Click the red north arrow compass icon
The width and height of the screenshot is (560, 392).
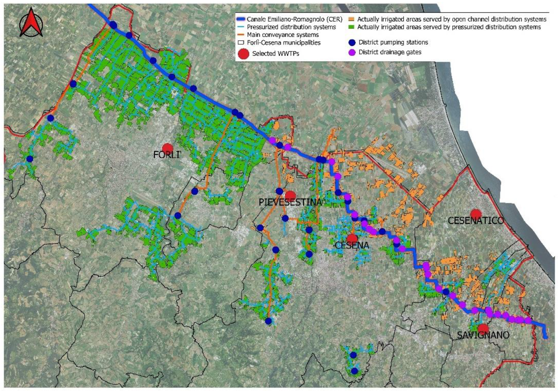[x=31, y=22]
